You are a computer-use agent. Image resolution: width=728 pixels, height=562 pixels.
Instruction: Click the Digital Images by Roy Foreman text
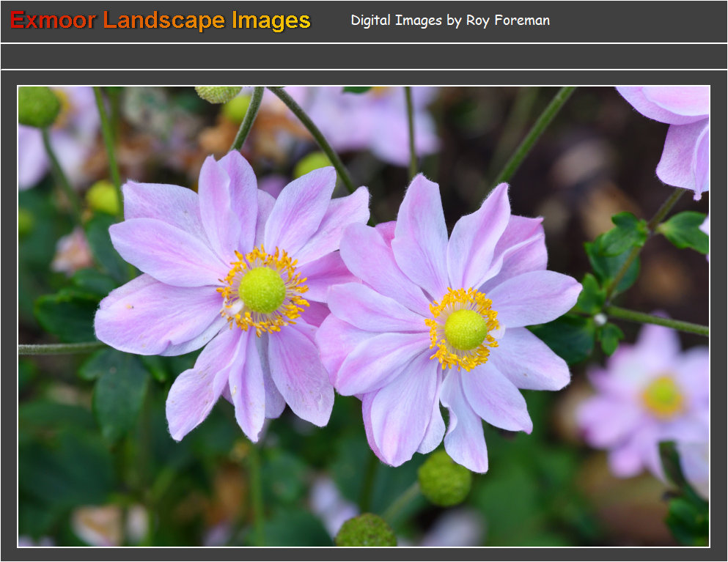pos(450,21)
